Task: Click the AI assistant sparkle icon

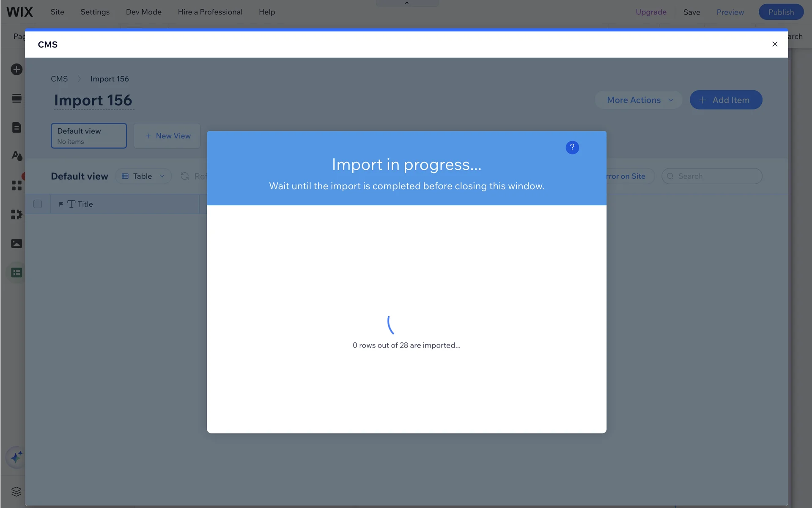Action: coord(16,457)
